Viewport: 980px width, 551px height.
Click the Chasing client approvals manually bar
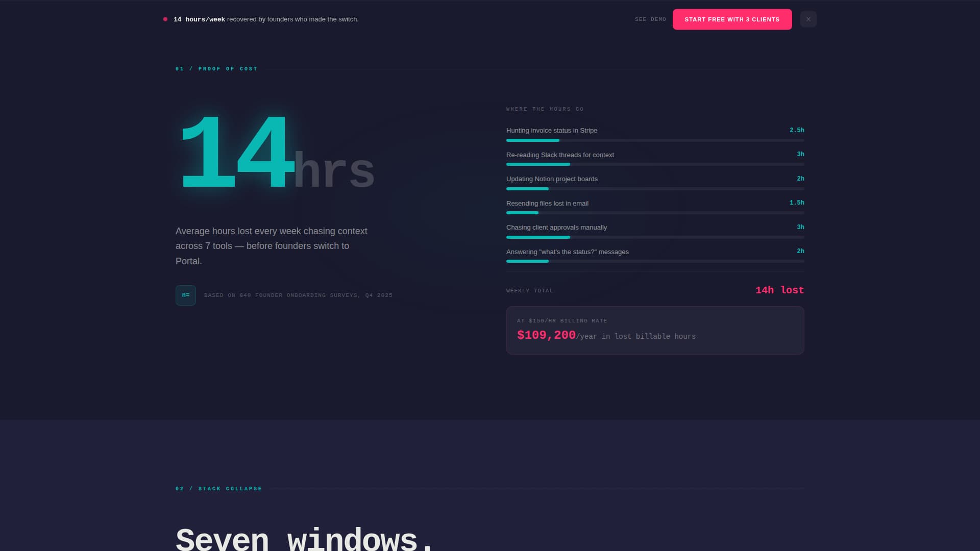(655, 237)
